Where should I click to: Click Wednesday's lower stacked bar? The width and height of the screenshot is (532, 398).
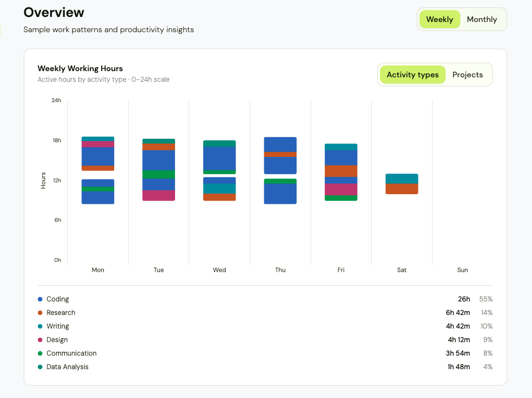[x=220, y=189]
